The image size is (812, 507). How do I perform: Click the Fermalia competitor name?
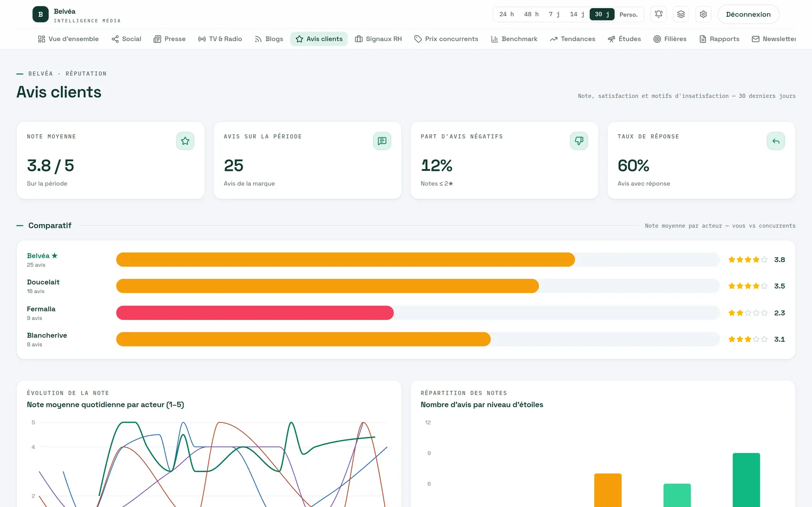point(41,309)
